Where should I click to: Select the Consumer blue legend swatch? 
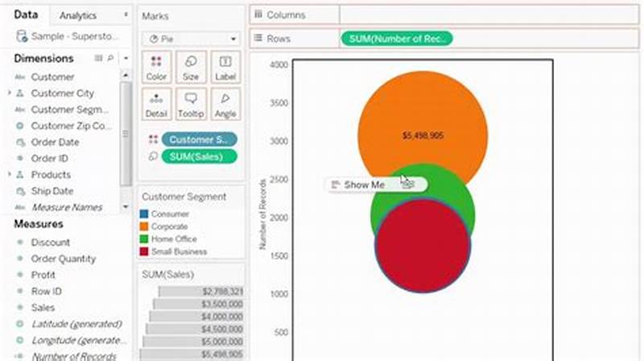(144, 214)
